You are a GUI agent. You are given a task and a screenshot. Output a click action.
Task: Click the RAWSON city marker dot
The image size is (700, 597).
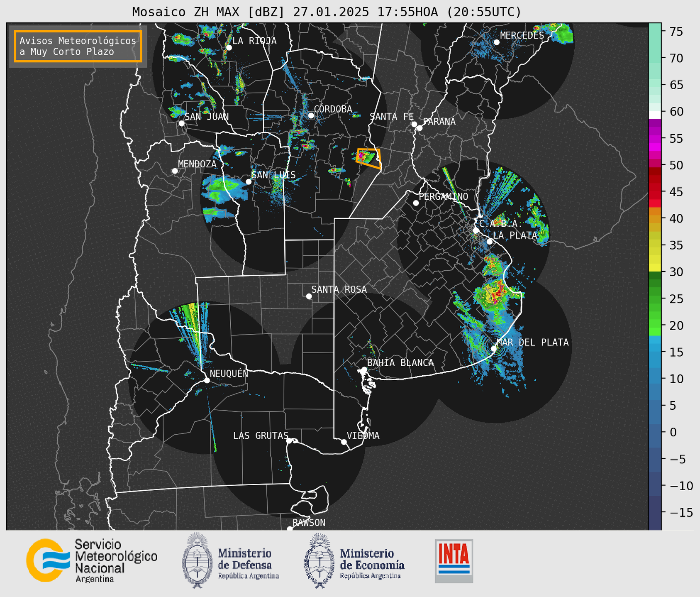[290, 529]
